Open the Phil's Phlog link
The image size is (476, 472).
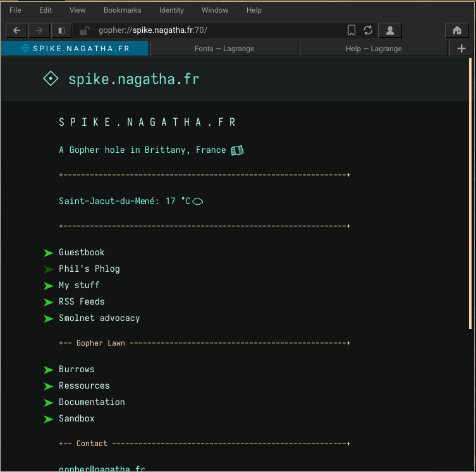pos(89,269)
